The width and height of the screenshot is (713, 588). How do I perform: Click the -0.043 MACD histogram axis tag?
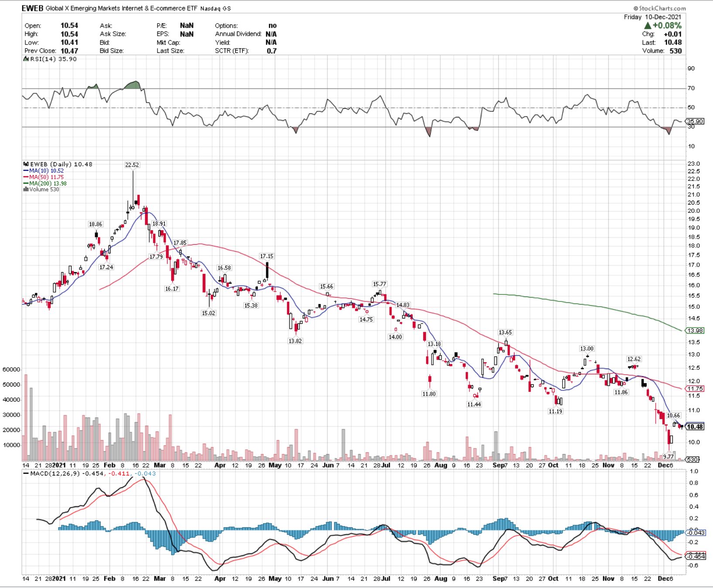pos(696,533)
